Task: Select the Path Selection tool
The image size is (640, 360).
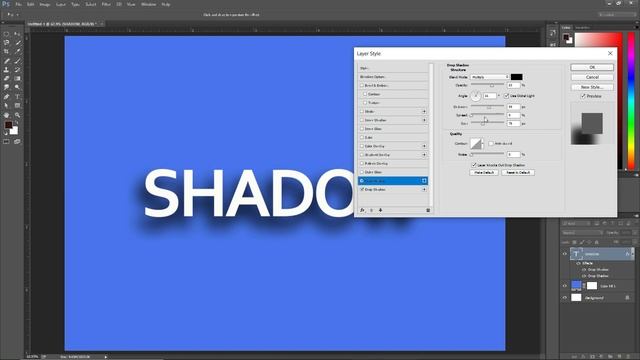Action: [7, 106]
